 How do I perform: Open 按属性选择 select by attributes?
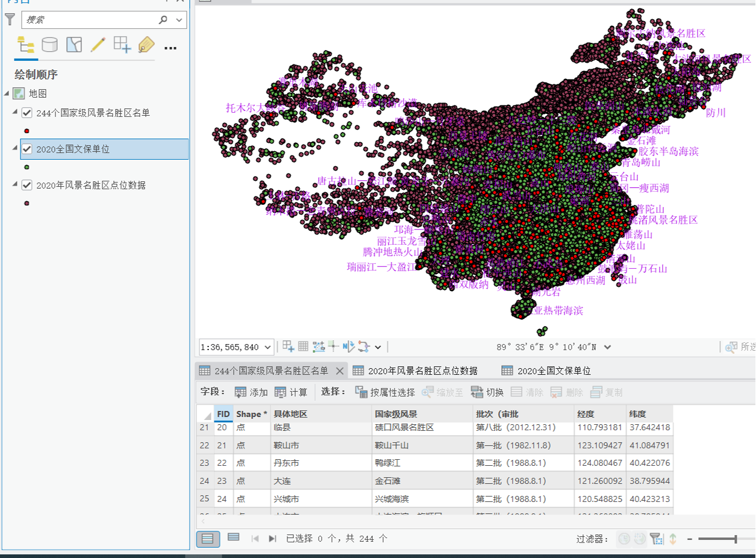386,392
